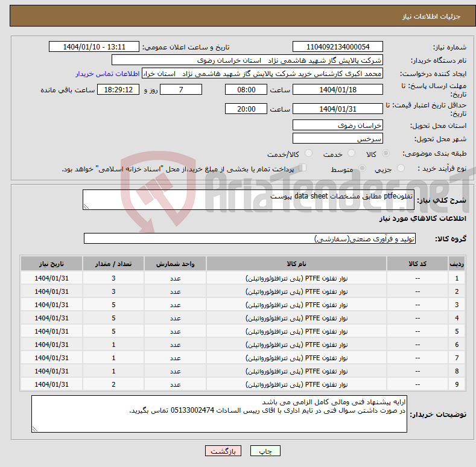The height and width of the screenshot is (467, 476).
Task: Click the delivery province field خراسان رضوی
Action: [338, 125]
